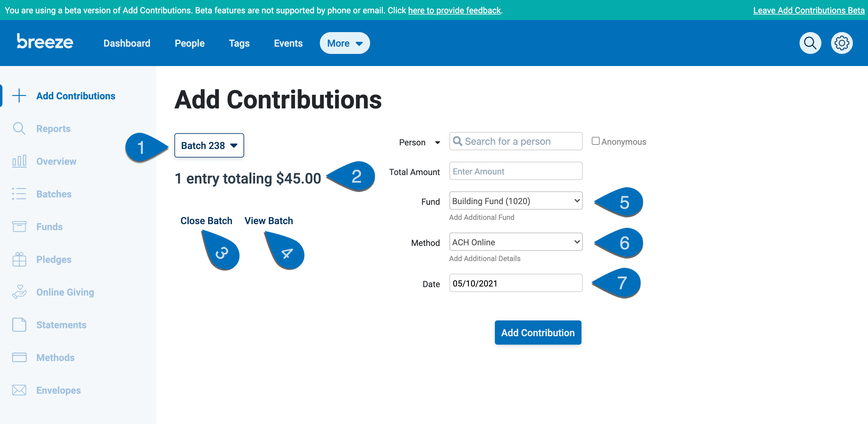
Task: Open the settings gear icon
Action: tap(841, 43)
